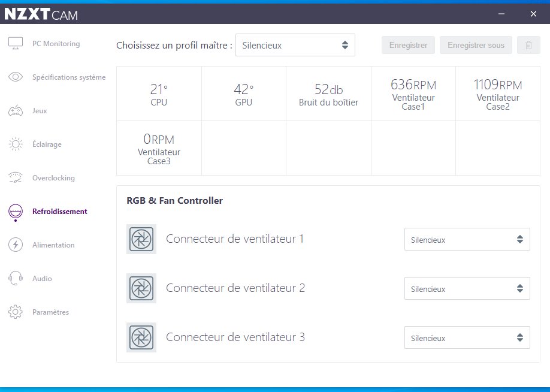Click the PC Monitoring monitor icon

(x=16, y=44)
